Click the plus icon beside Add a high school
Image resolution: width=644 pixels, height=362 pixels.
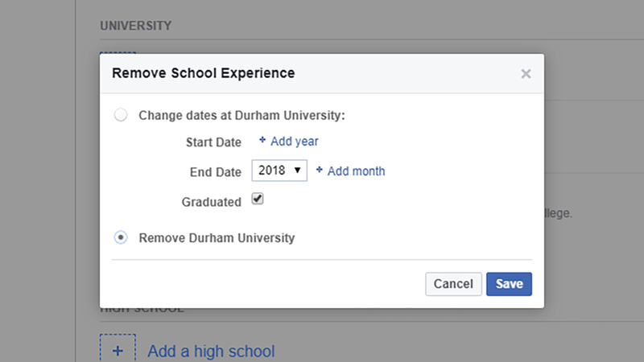click(118, 351)
